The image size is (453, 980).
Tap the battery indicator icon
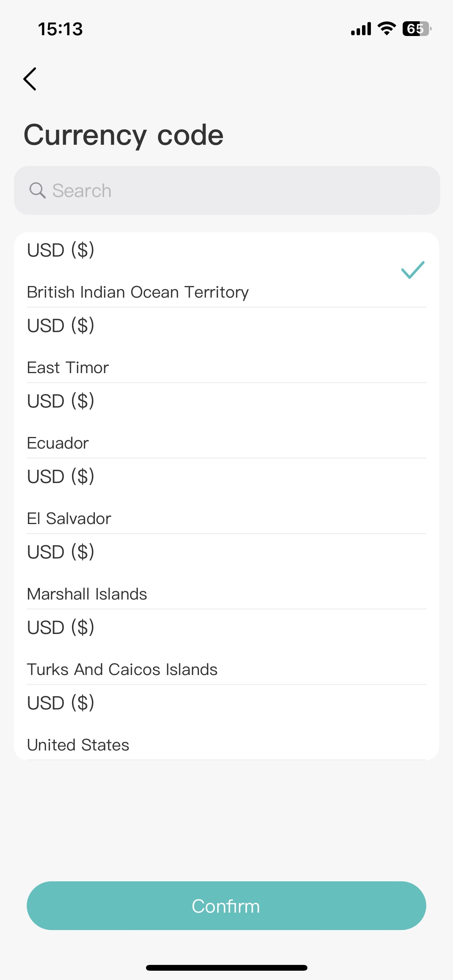[x=417, y=29]
